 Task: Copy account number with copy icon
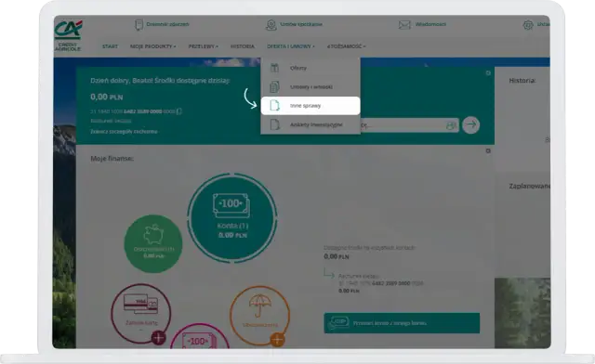[x=179, y=111]
